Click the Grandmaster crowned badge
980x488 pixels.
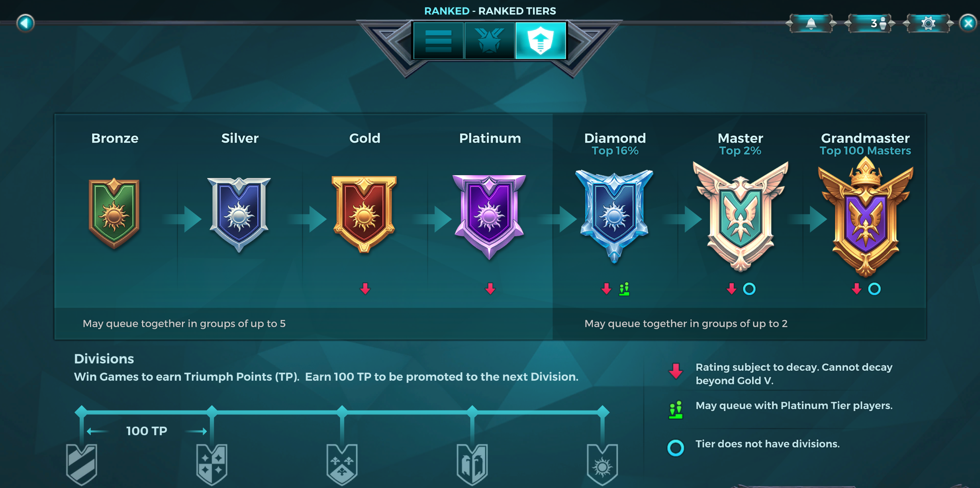(x=865, y=217)
